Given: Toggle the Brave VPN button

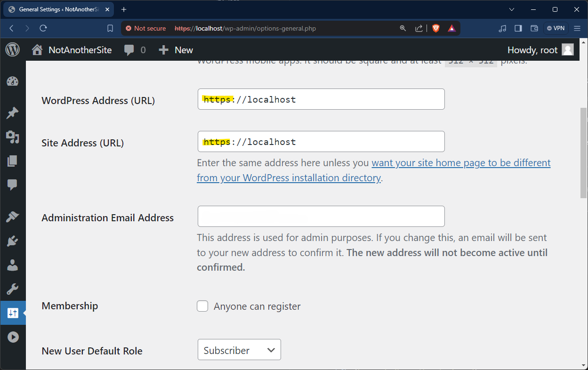Looking at the screenshot, I should click(x=555, y=28).
